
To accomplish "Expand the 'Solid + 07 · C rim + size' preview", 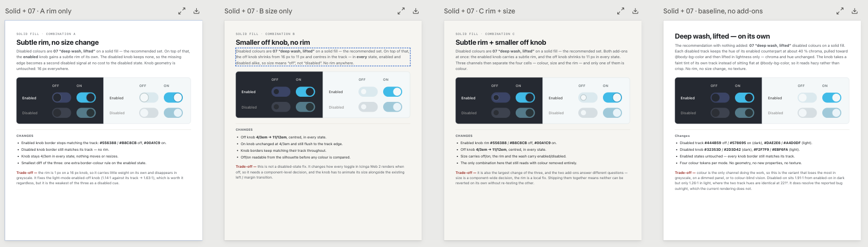I will (620, 11).
